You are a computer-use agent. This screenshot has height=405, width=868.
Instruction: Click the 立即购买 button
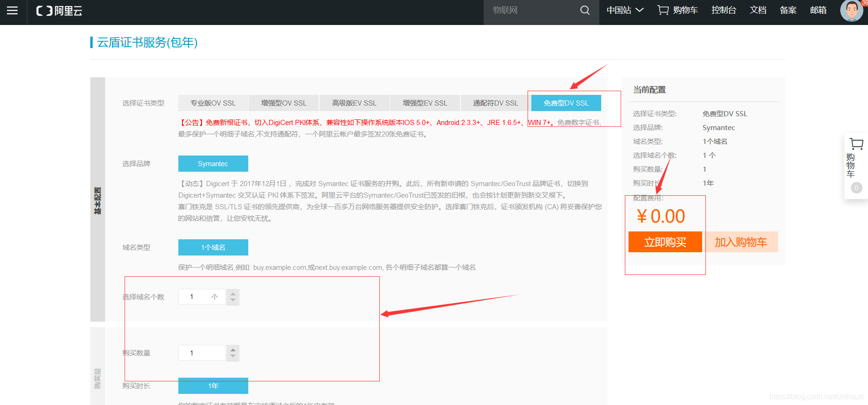[x=665, y=242]
